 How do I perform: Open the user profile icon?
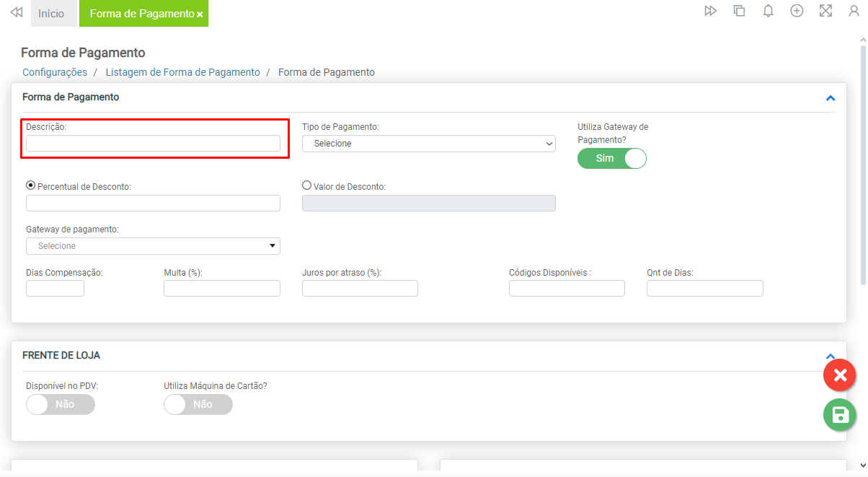pyautogui.click(x=854, y=11)
